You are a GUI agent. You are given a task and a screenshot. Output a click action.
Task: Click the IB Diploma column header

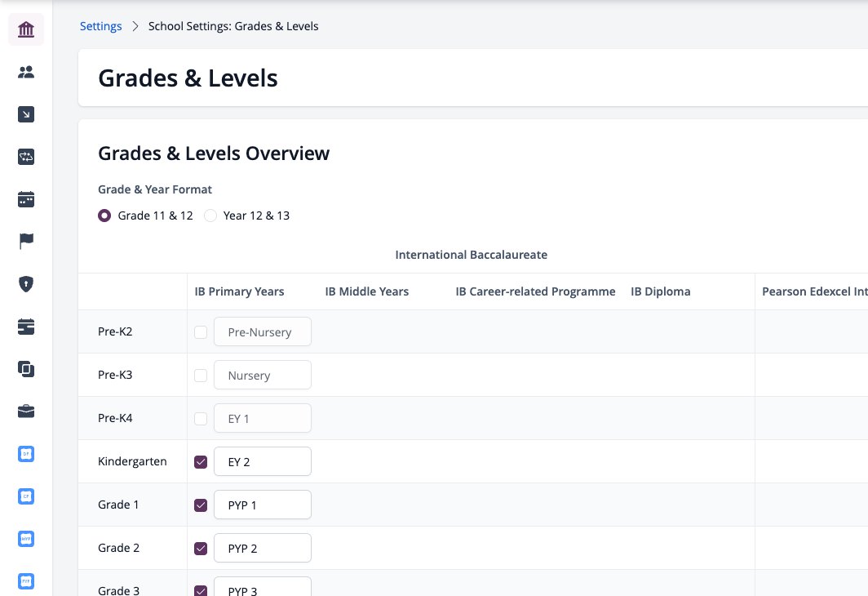[x=661, y=291]
